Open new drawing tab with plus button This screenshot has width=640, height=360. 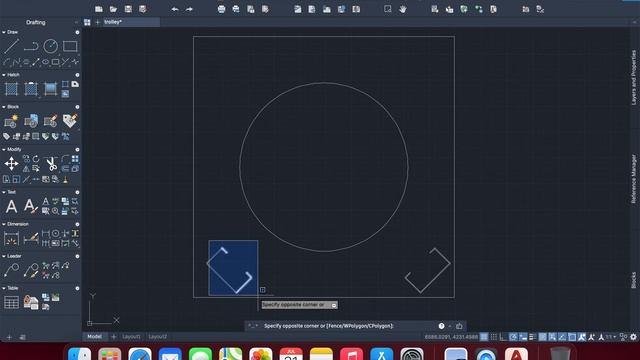98,22
